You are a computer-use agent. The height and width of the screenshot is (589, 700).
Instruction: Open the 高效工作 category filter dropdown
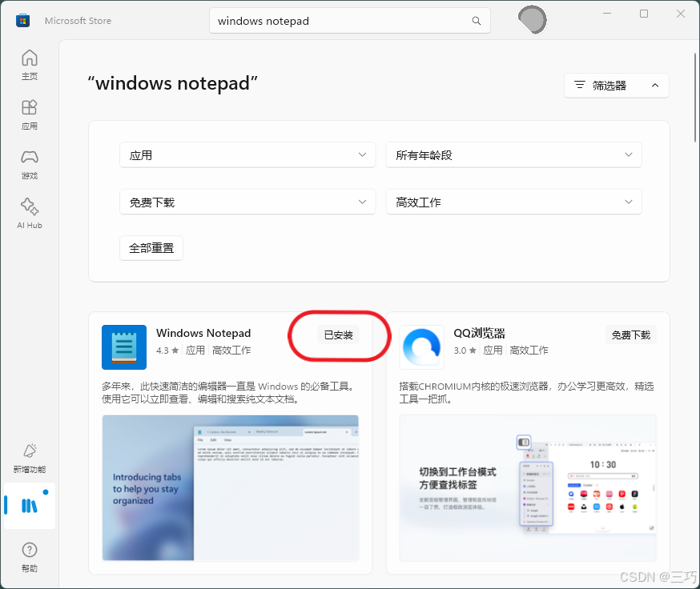pyautogui.click(x=514, y=202)
